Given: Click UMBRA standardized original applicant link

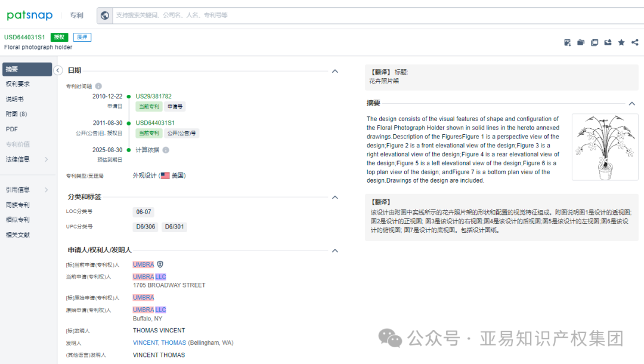Looking at the screenshot, I should point(143,297).
